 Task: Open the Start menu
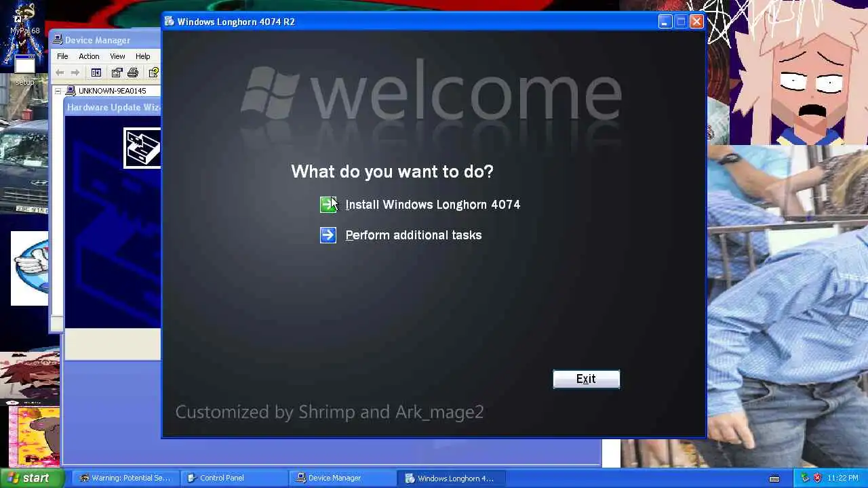pos(32,478)
